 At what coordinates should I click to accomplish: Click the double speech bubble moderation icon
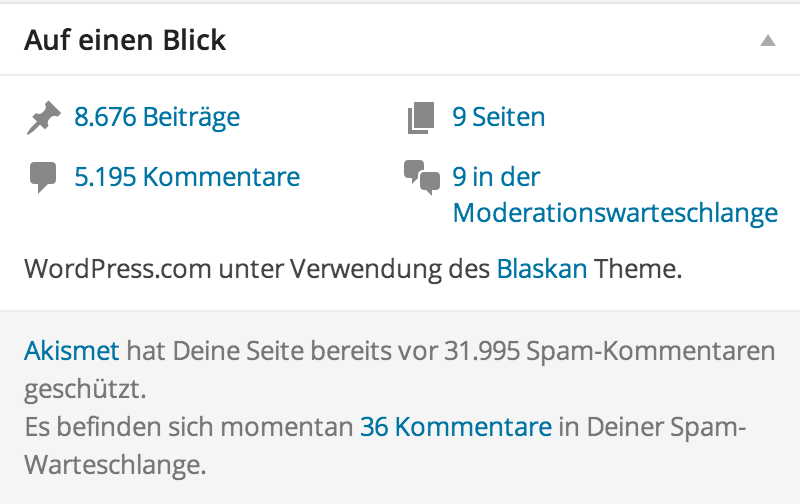coord(422,177)
